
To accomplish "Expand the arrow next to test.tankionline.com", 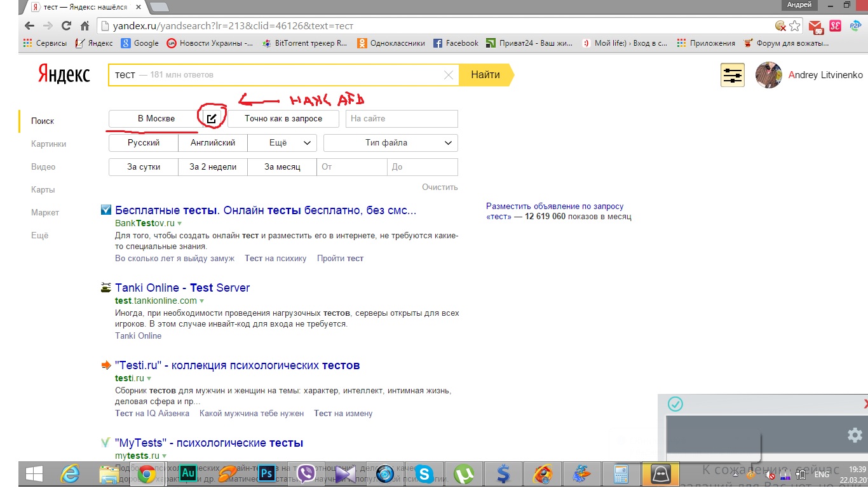I will (x=202, y=301).
